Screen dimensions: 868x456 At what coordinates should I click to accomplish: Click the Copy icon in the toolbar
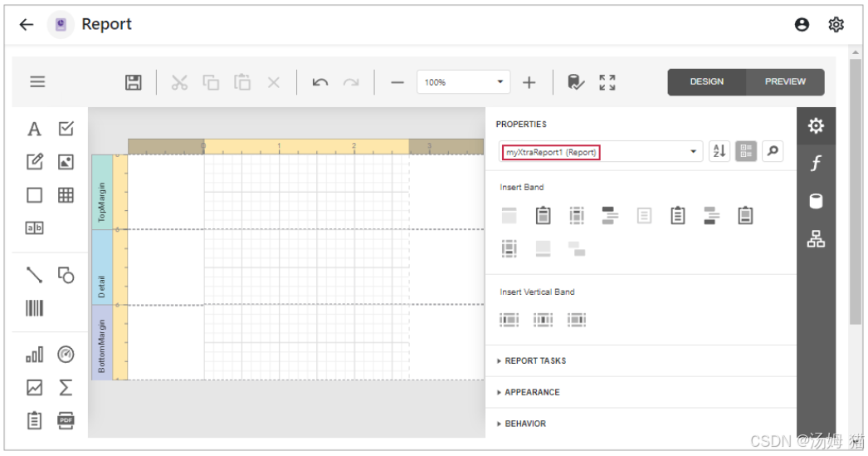(211, 82)
